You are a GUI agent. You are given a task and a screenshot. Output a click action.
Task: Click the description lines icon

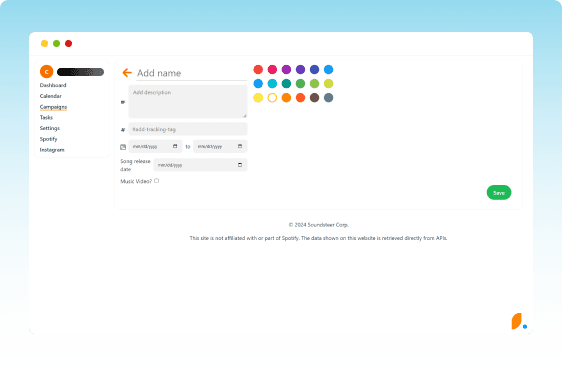[x=123, y=102]
